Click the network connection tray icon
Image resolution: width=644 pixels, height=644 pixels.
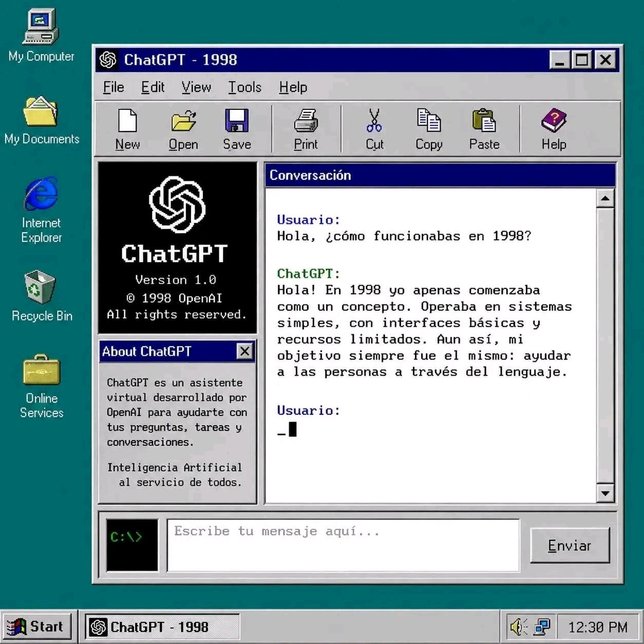click(542, 627)
